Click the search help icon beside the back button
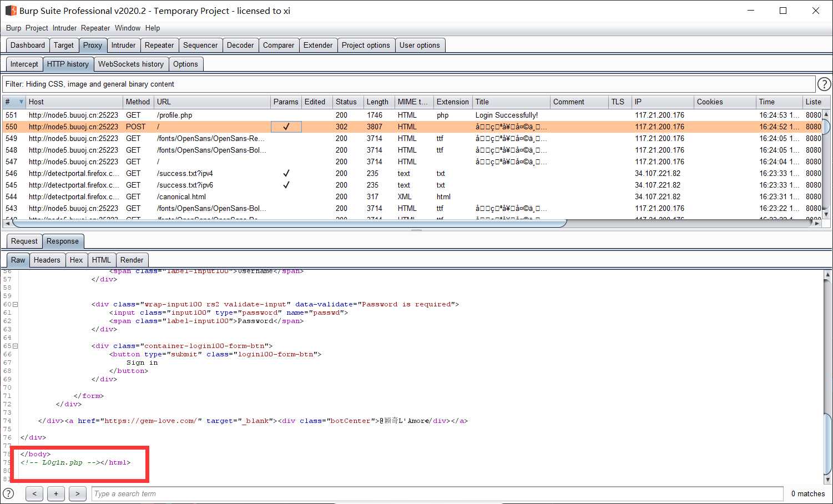Viewport: 833px width, 504px height. point(8,493)
